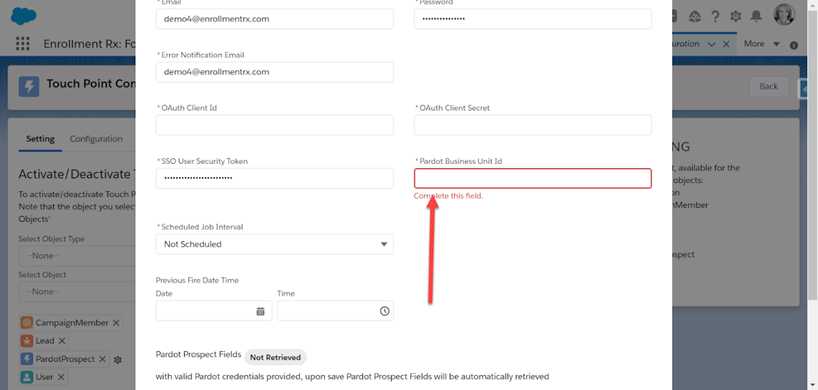Remove the User object pill

click(61, 376)
